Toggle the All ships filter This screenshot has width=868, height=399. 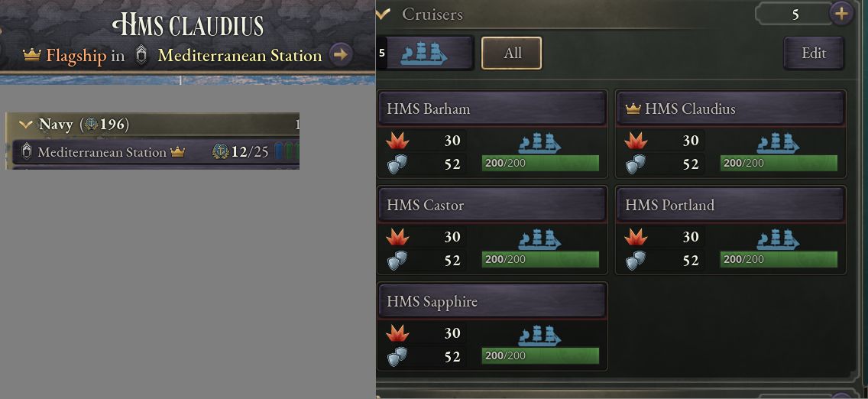[512, 54]
